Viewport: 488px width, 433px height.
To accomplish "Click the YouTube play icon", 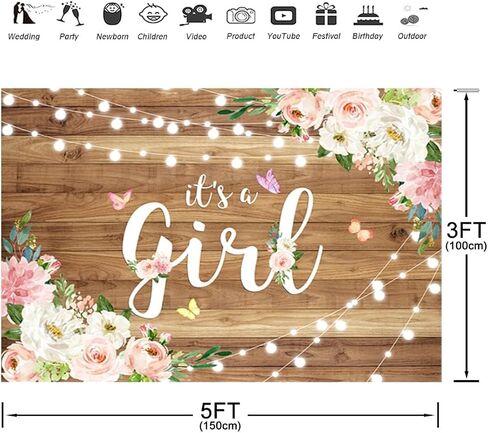I will pos(283,15).
